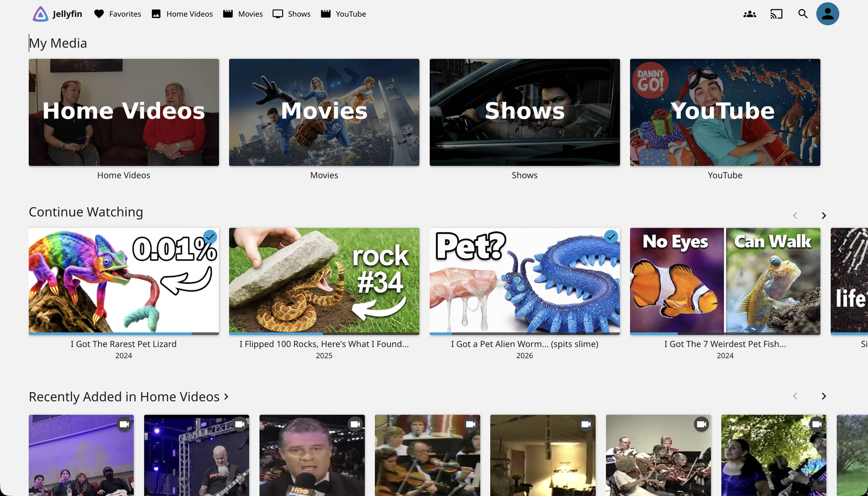Image resolution: width=868 pixels, height=496 pixels.
Task: Switch to the Shows navigation tab
Action: point(292,14)
